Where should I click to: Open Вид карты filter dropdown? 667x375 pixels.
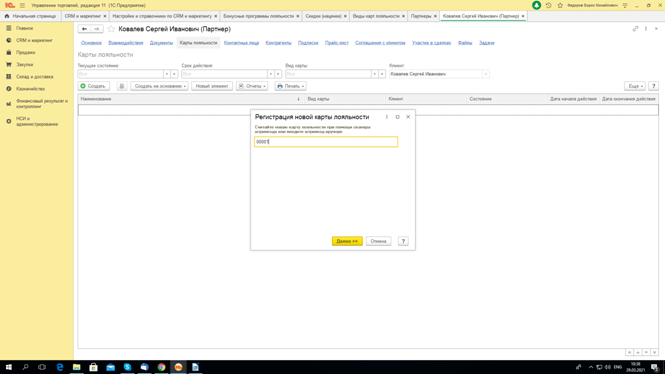[x=374, y=74]
